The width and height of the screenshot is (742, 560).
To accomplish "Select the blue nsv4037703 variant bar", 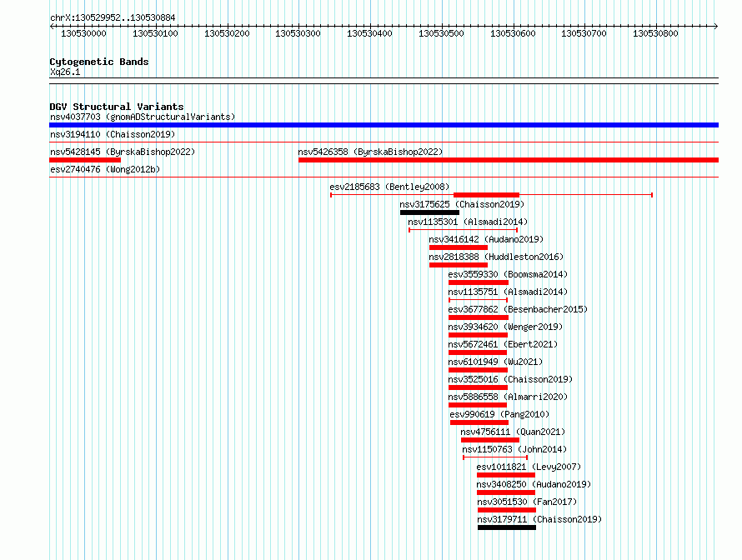I will click(x=384, y=125).
